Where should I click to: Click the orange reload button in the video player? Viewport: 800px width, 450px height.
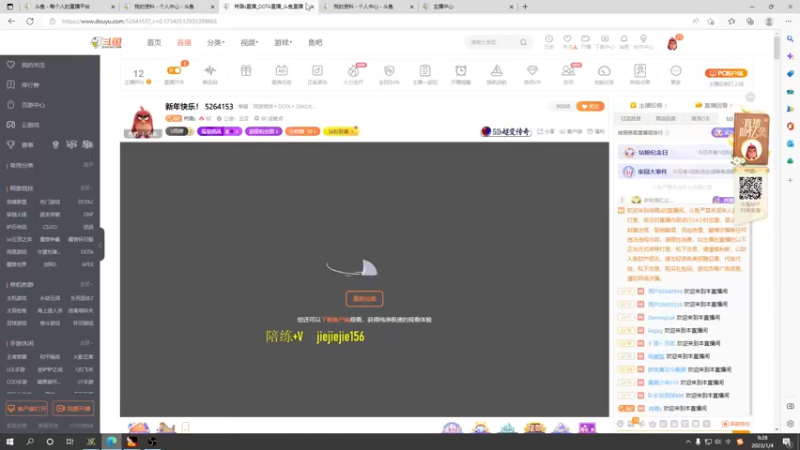point(364,299)
